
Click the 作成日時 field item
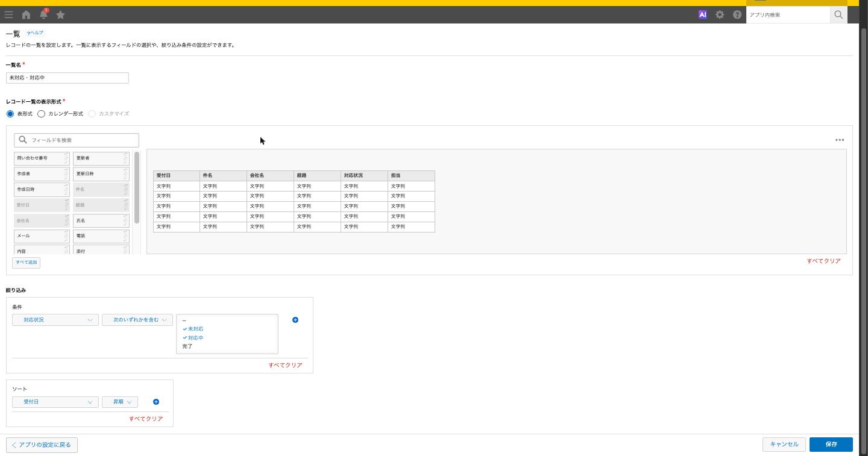(42, 190)
